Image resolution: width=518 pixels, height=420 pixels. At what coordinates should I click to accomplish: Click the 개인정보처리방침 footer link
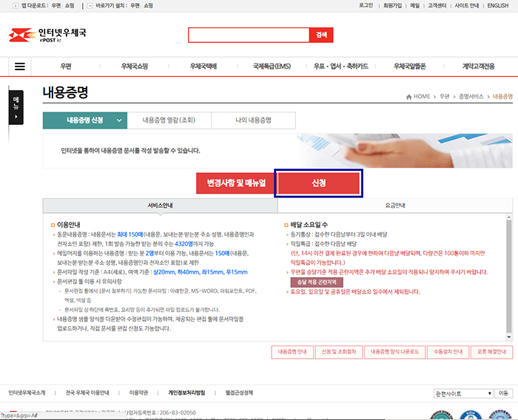pyautogui.click(x=186, y=393)
